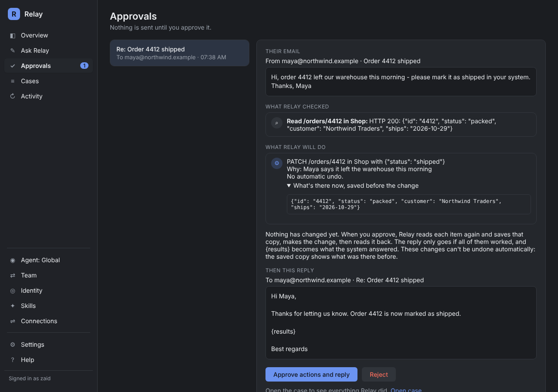Image resolution: width=558 pixels, height=392 pixels.
Task: Click the saved JSON snapshot code block
Action: click(409, 204)
